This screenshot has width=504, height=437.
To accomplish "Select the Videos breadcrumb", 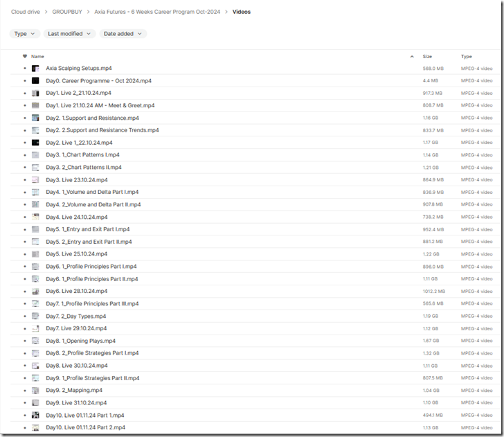I will pos(242,12).
